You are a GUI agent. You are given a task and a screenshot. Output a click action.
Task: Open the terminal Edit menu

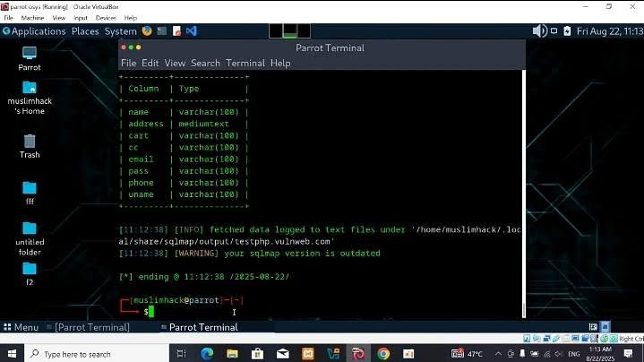(150, 63)
